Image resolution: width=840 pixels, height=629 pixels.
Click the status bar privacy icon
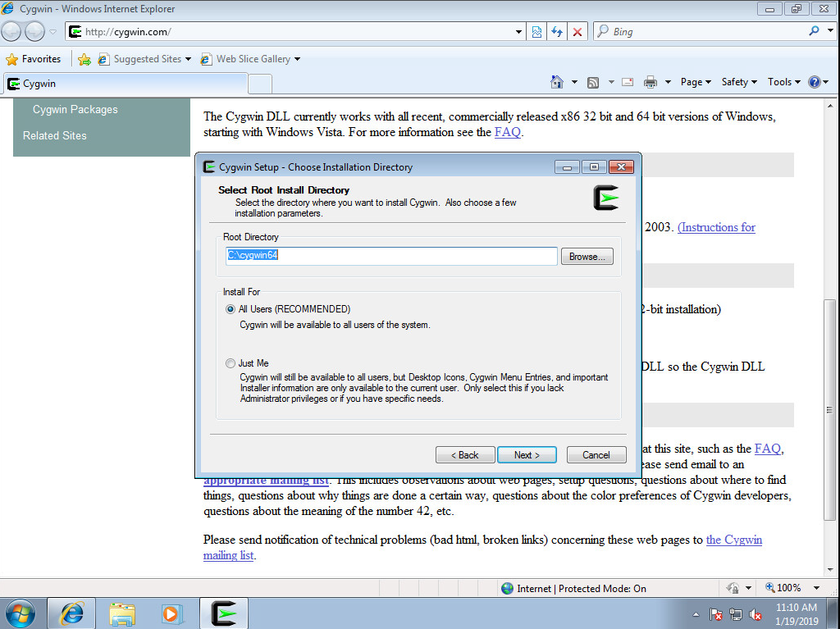click(733, 588)
